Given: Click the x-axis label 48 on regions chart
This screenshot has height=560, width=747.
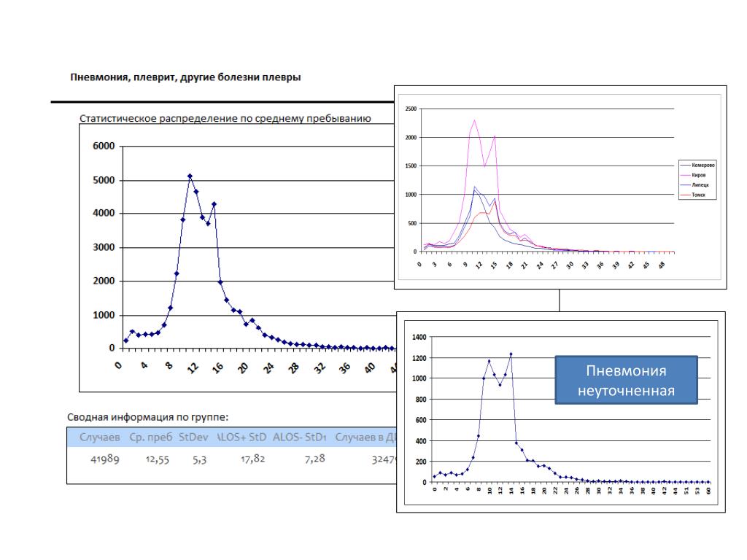Looking at the screenshot, I should click(661, 265).
